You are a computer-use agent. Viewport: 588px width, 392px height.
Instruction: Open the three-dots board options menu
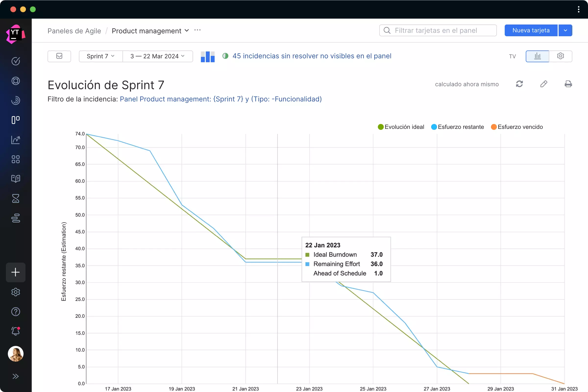point(197,30)
